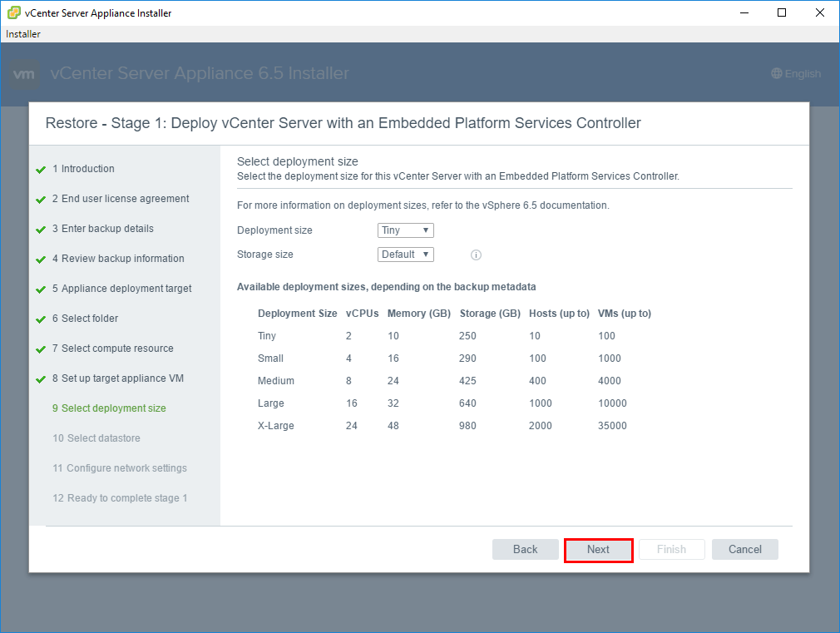
Task: Click the English language selector text
Action: click(803, 74)
